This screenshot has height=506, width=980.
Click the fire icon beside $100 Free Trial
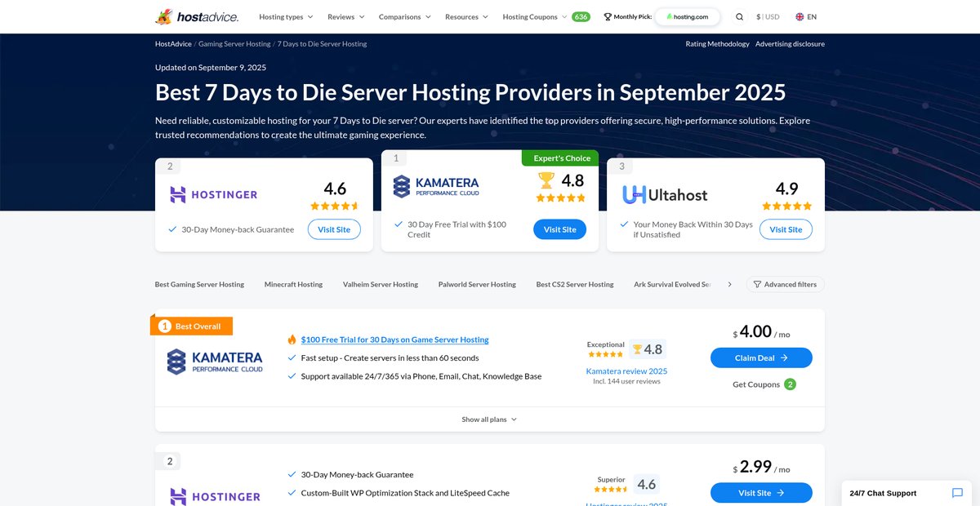(x=292, y=340)
